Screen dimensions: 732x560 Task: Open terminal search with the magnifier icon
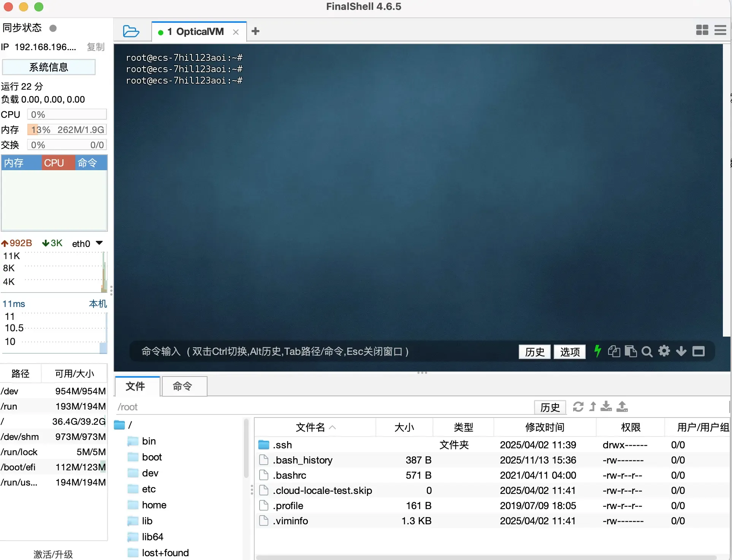[x=647, y=351]
